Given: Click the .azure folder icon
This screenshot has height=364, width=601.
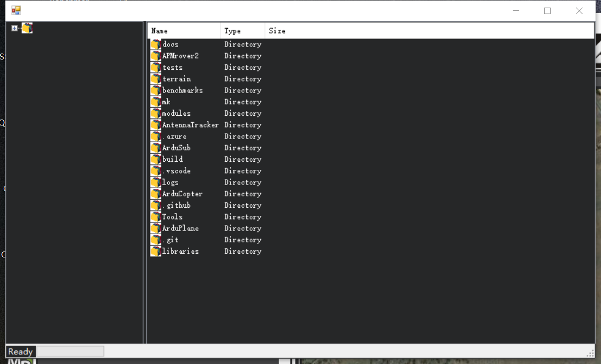Looking at the screenshot, I should tap(155, 136).
